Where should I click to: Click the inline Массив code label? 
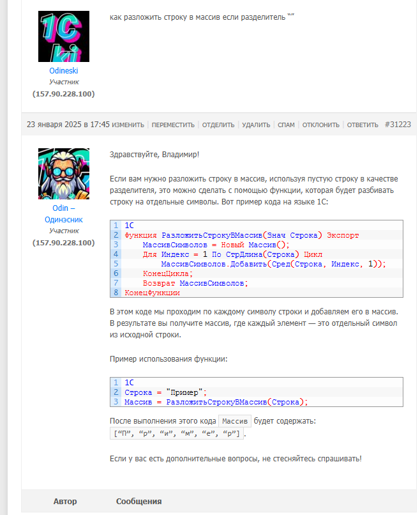tap(235, 421)
